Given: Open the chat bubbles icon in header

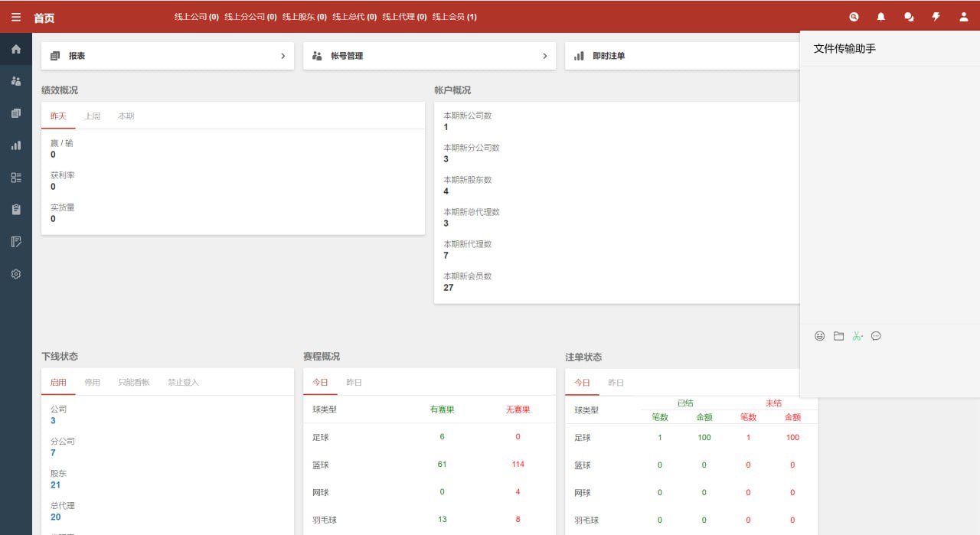Looking at the screenshot, I should pyautogui.click(x=909, y=17).
